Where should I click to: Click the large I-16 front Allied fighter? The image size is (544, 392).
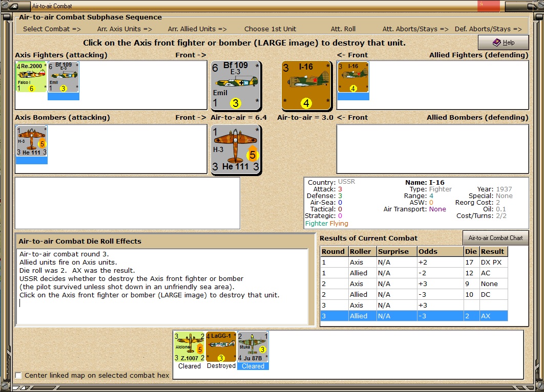point(307,85)
